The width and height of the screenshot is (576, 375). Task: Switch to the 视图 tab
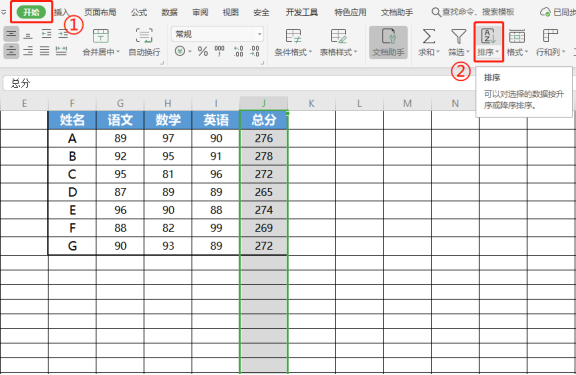click(x=230, y=12)
